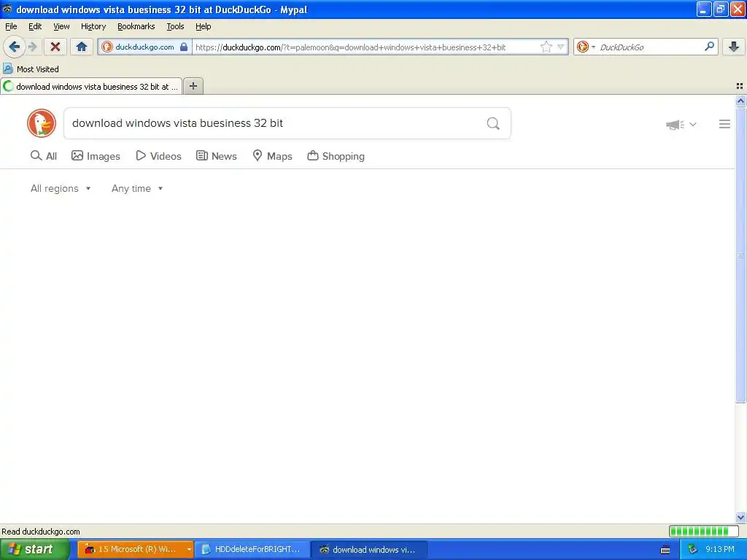The width and height of the screenshot is (747, 560).
Task: Click the 9:13 PM clock
Action: pyautogui.click(x=720, y=549)
